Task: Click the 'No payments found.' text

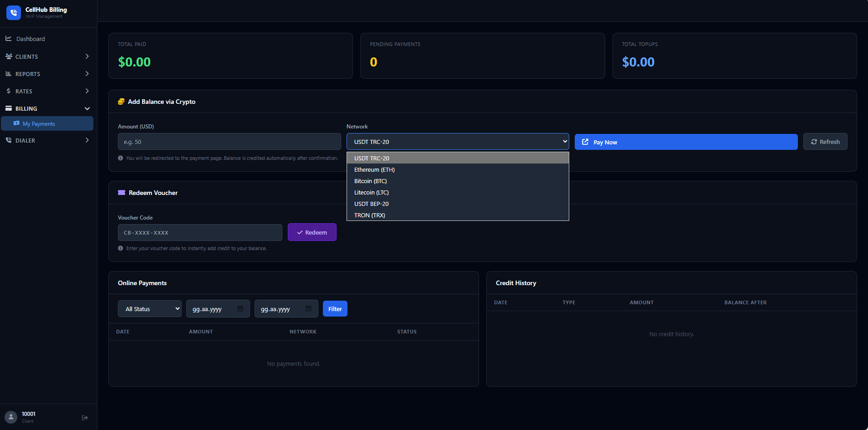Action: (294, 363)
